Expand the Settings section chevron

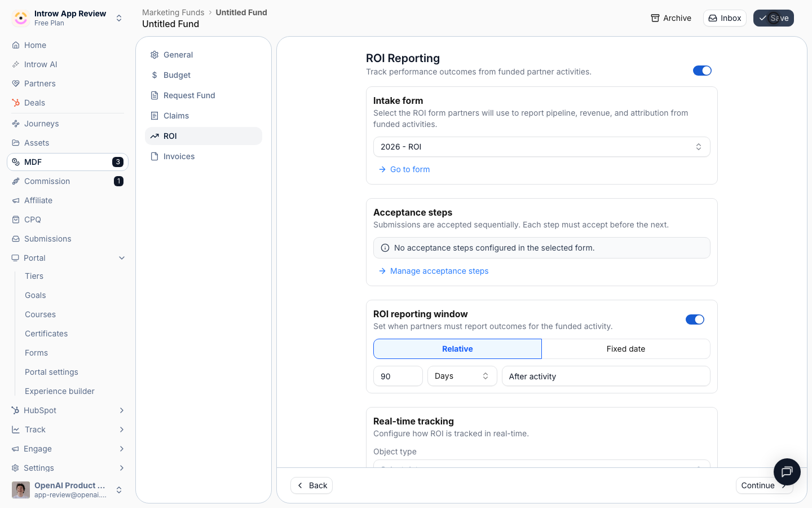(122, 468)
